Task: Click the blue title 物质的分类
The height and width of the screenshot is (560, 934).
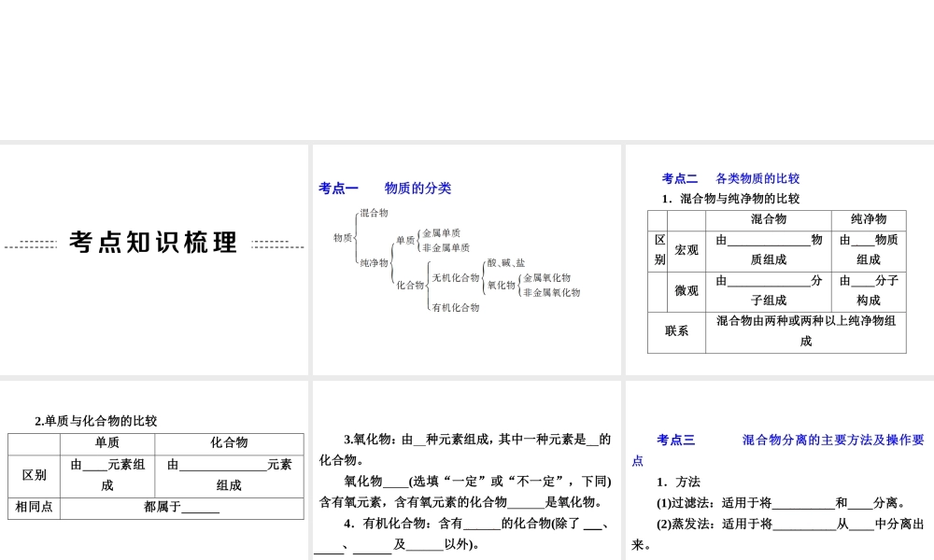Action: (417, 189)
